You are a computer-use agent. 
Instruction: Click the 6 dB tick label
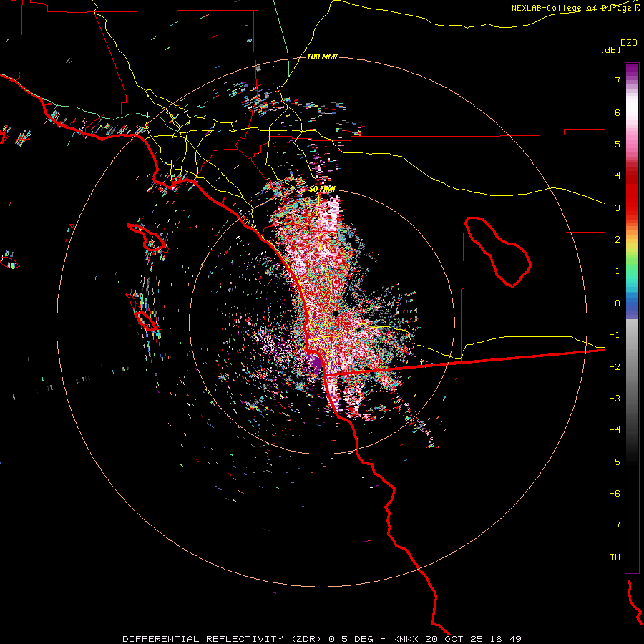618,112
